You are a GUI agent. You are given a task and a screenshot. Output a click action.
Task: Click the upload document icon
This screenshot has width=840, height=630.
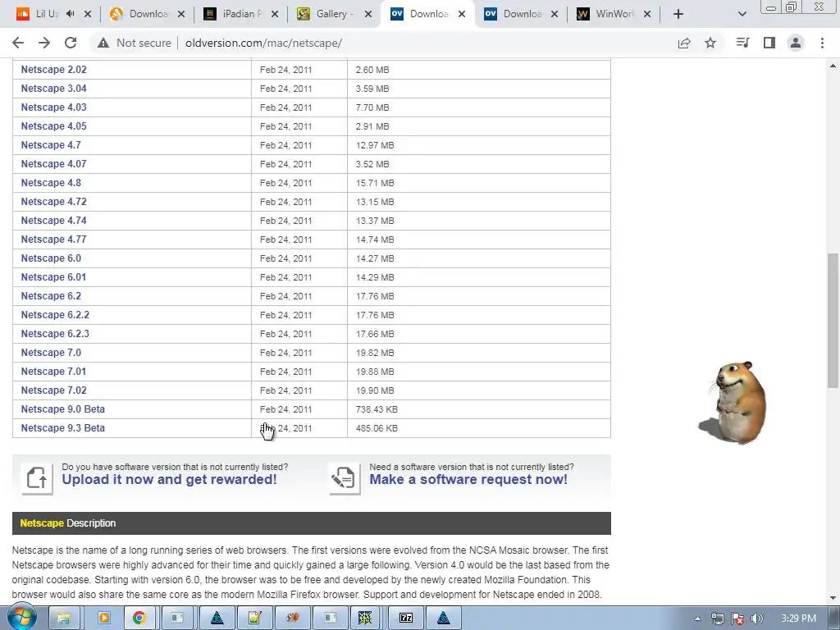[x=36, y=478]
